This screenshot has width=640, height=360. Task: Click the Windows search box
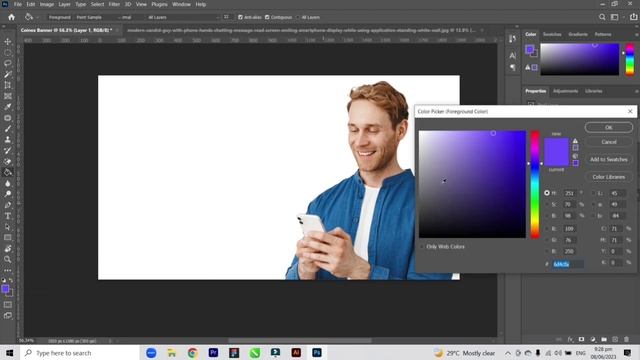(x=80, y=353)
